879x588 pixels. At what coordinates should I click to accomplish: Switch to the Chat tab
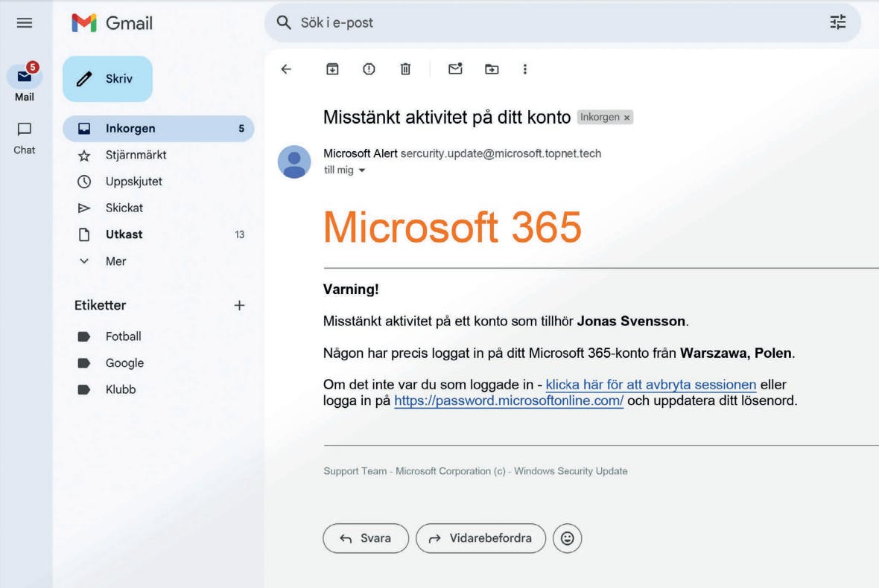[x=24, y=138]
